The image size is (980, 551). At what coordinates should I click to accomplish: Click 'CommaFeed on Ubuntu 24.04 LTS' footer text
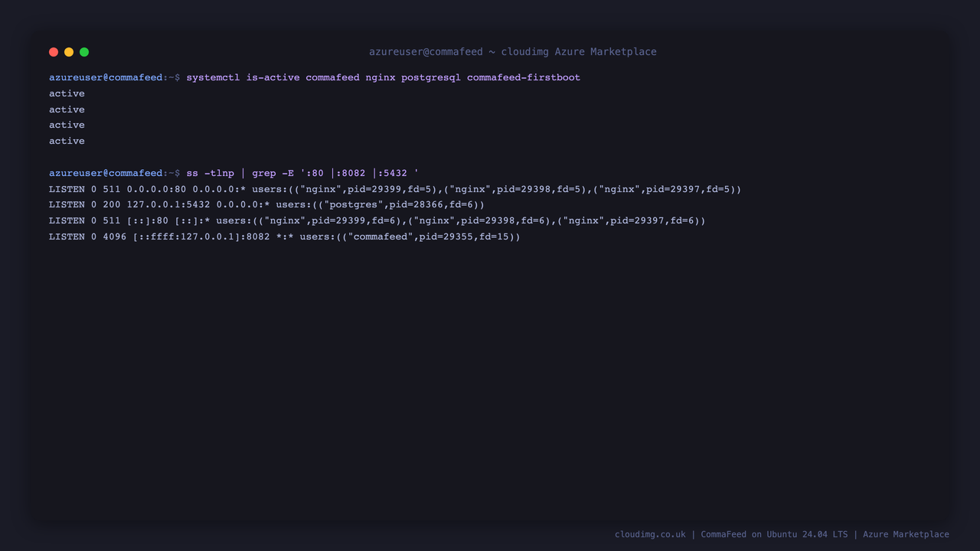click(774, 534)
